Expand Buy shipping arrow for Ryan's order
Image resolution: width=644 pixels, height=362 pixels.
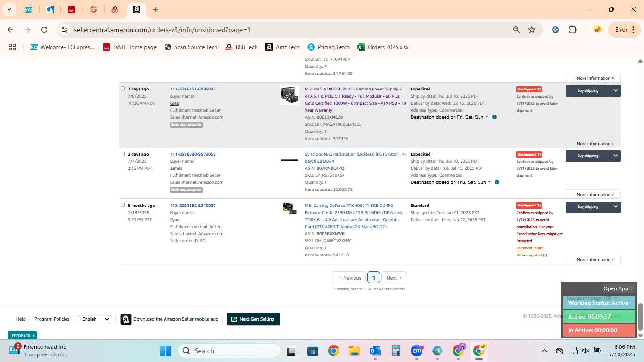(615, 207)
